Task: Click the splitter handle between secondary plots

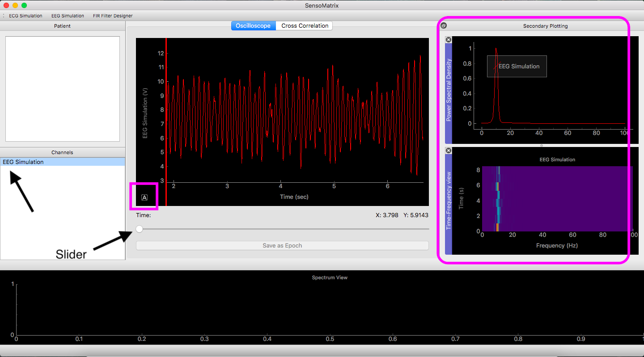Action: [x=542, y=146]
